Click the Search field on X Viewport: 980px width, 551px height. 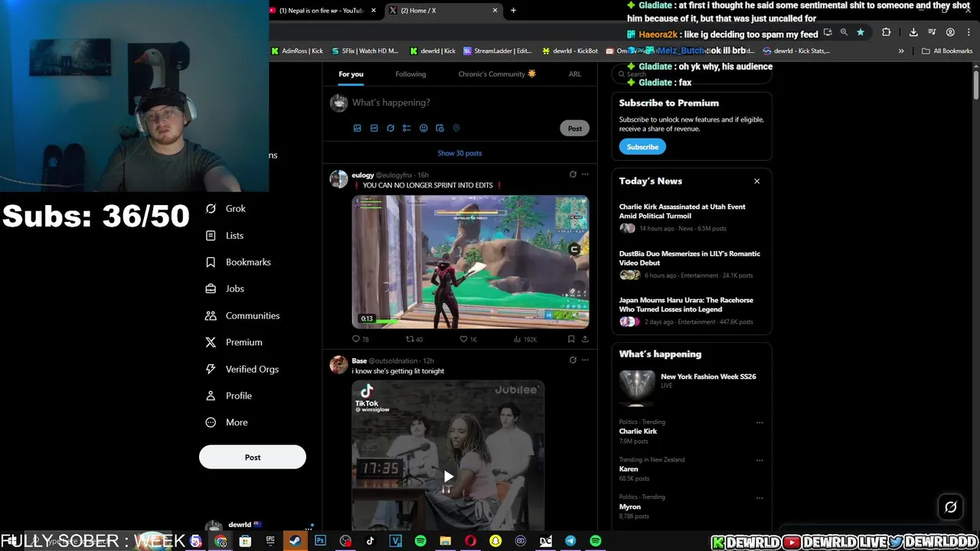(x=692, y=74)
